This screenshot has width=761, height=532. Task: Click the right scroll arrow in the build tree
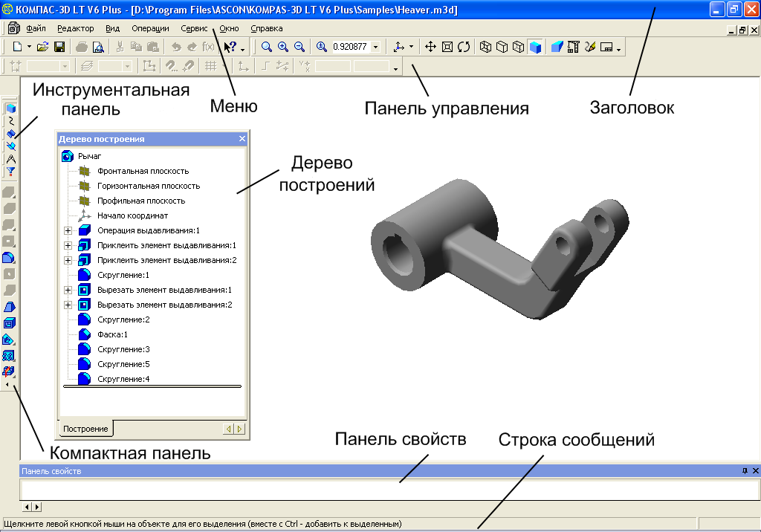tap(239, 429)
